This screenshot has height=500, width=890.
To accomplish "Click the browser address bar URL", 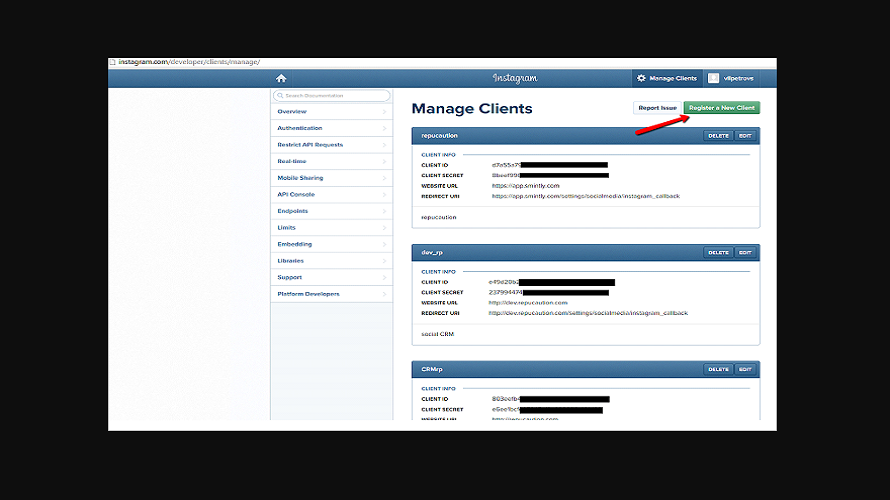I will click(189, 62).
